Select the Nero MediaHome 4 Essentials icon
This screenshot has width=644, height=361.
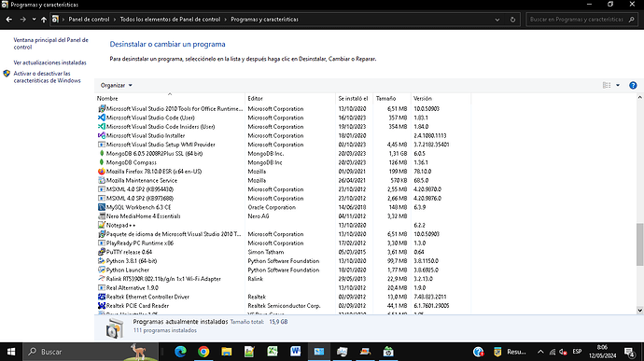102,216
